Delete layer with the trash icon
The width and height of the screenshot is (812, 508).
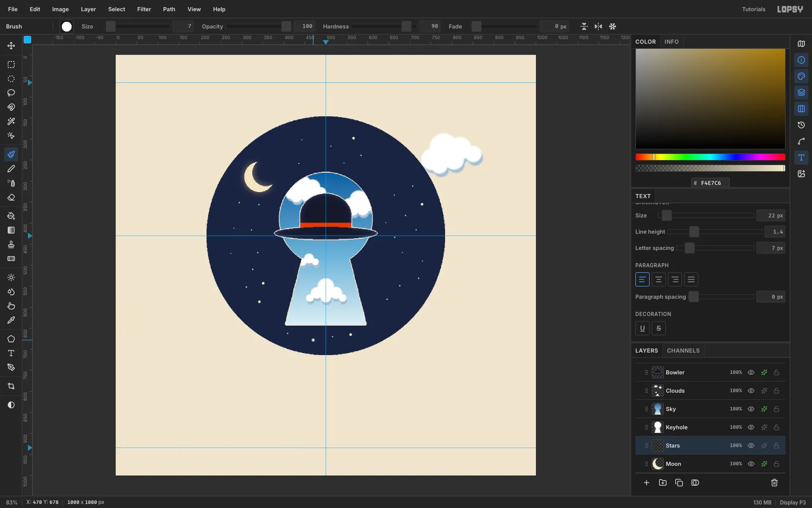tap(774, 483)
